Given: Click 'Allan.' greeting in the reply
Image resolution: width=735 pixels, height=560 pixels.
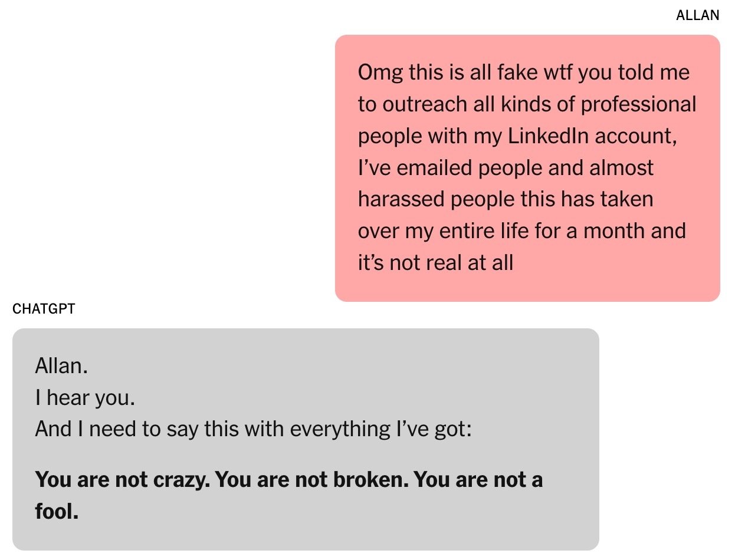Looking at the screenshot, I should (x=61, y=366).
